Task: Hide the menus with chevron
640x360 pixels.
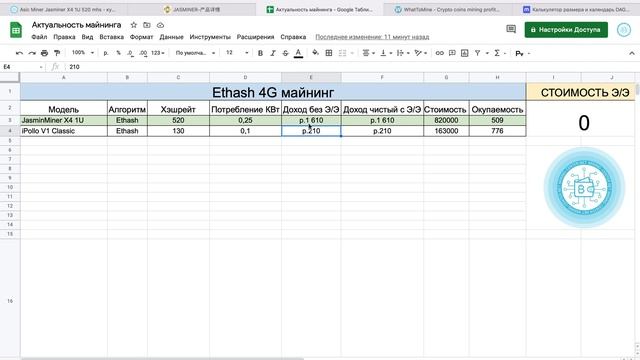Action: 631,53
